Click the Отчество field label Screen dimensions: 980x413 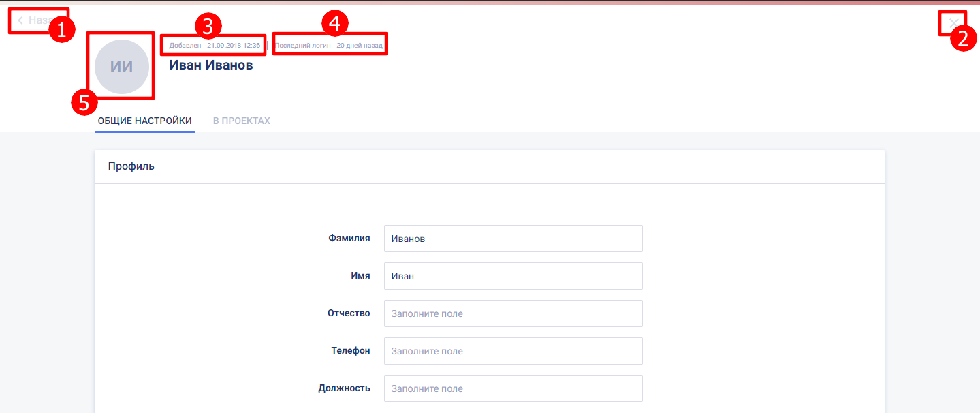(348, 313)
